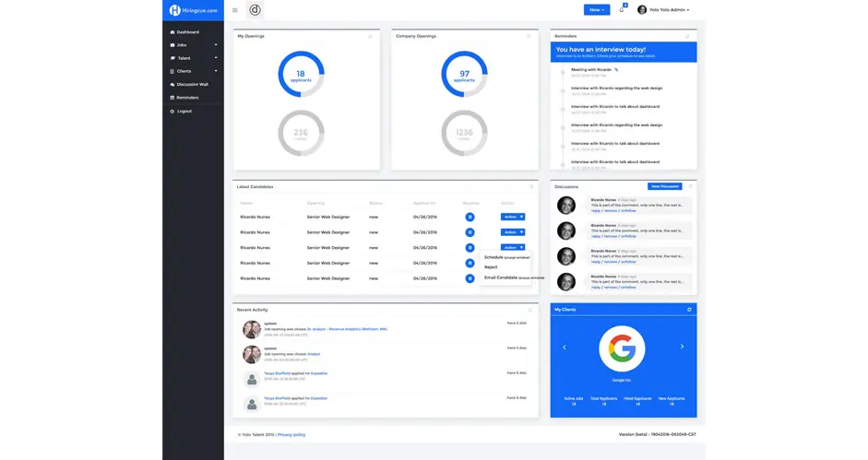The image size is (868, 460).
Task: Refresh the My Clients panel
Action: pos(688,310)
